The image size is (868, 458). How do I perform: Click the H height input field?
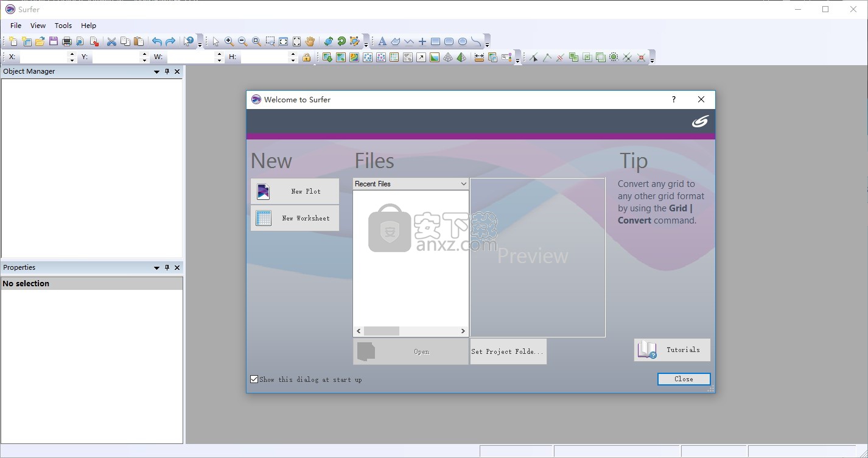[x=265, y=57]
